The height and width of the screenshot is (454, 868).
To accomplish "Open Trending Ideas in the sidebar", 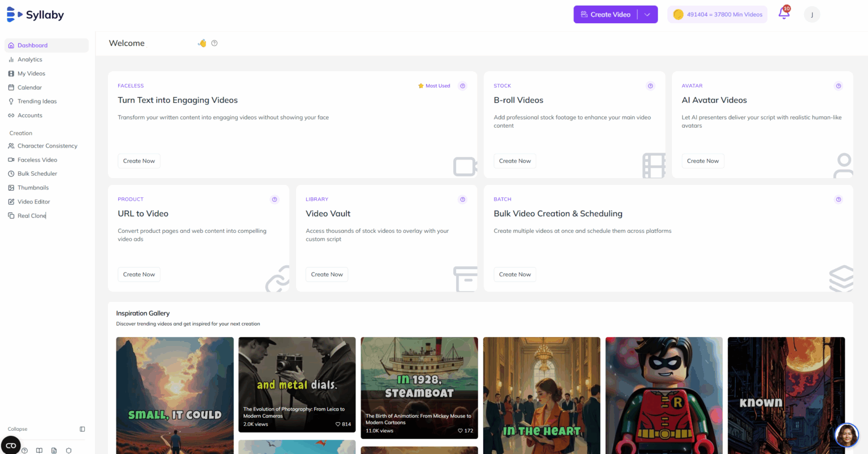I will click(37, 101).
